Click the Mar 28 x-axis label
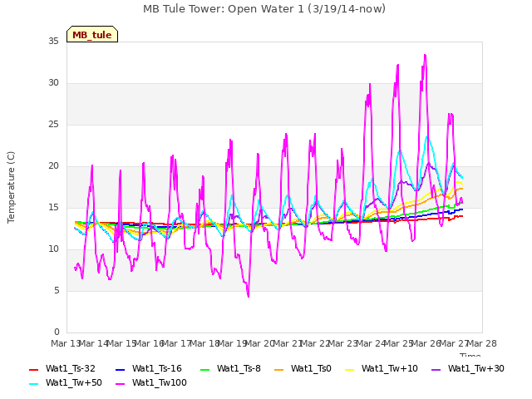532x399 pixels. click(x=482, y=343)
